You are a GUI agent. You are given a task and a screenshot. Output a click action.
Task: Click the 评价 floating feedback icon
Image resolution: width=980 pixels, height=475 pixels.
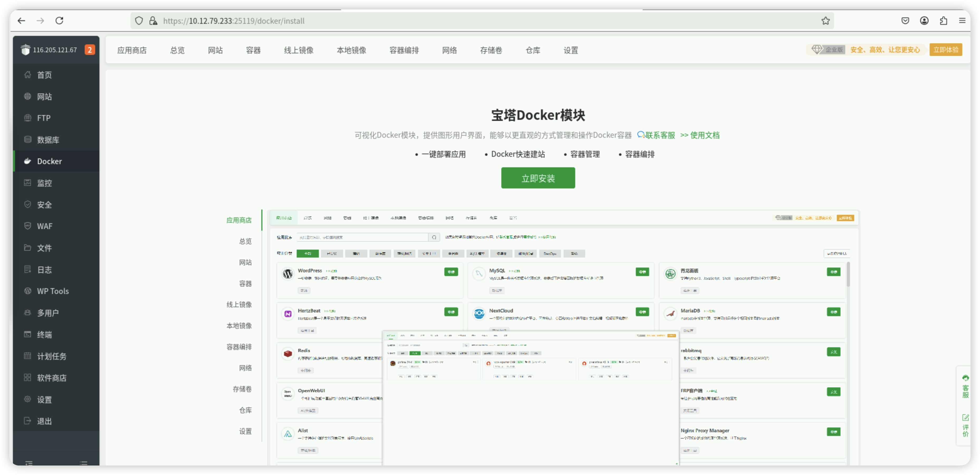coord(965,425)
